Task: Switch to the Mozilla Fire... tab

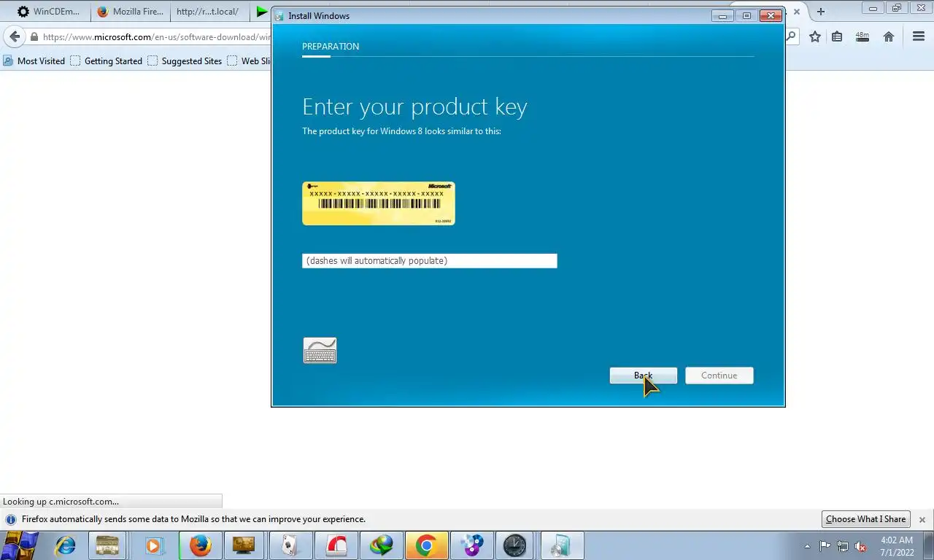Action: (x=131, y=12)
